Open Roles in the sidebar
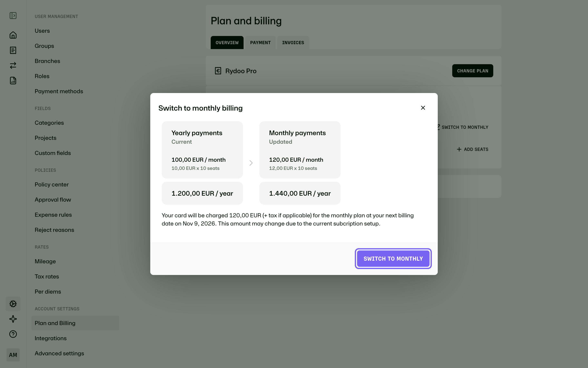Image resolution: width=588 pixels, height=368 pixels. tap(42, 76)
